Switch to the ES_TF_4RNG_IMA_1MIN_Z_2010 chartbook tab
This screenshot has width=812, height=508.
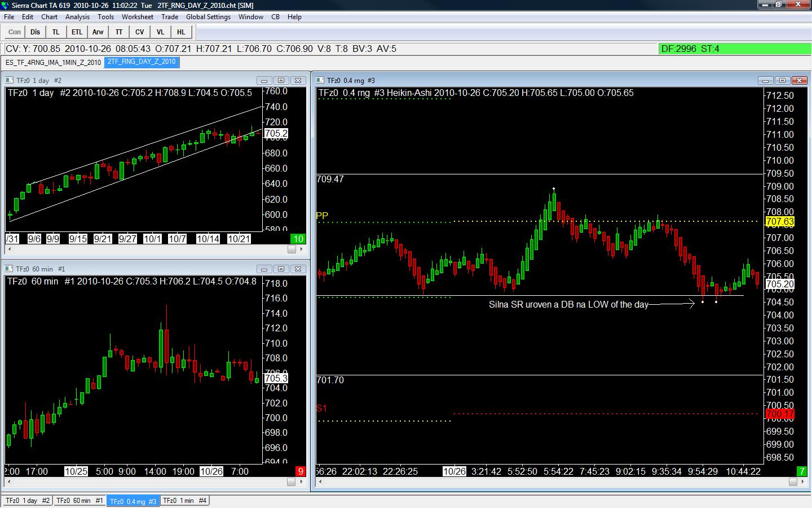pos(54,62)
